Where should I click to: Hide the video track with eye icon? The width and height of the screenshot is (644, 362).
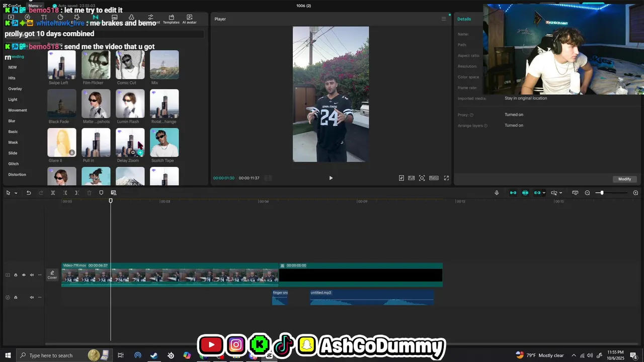(x=24, y=275)
